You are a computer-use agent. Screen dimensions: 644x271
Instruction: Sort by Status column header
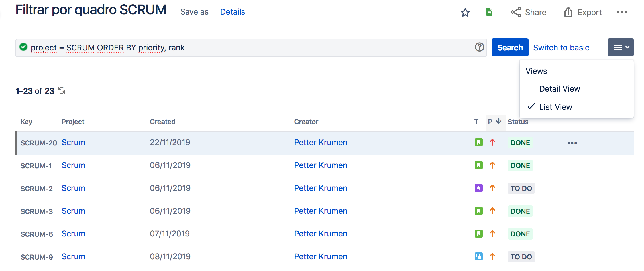[518, 122]
